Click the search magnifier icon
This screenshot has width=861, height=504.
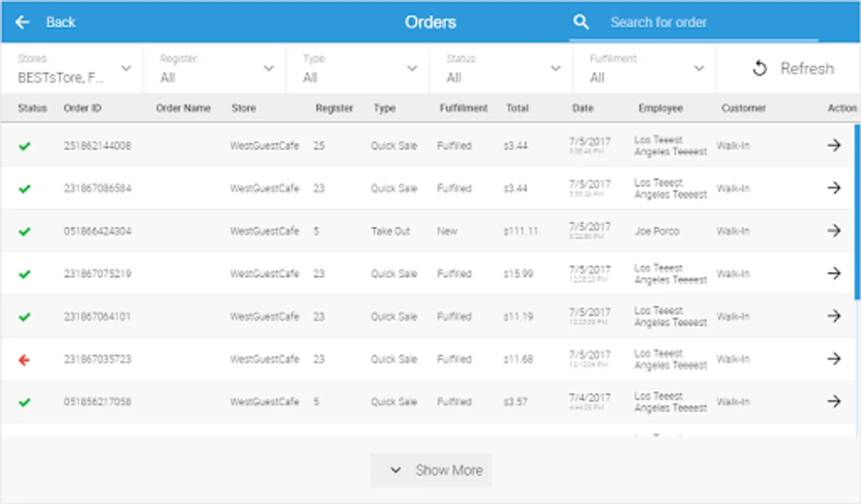click(581, 22)
